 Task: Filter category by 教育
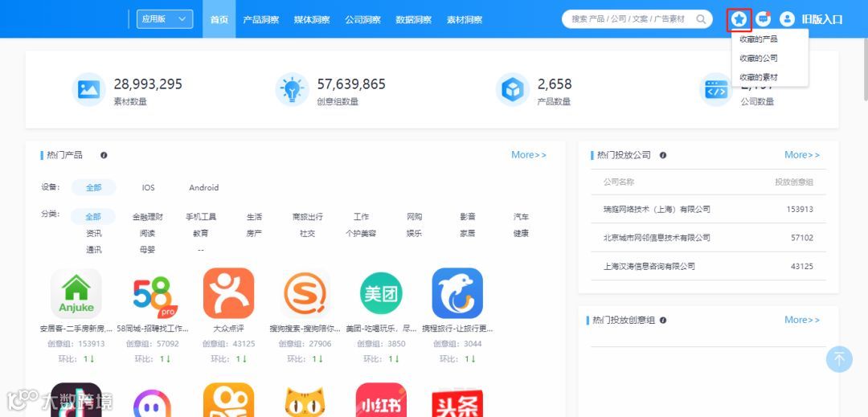(x=200, y=233)
